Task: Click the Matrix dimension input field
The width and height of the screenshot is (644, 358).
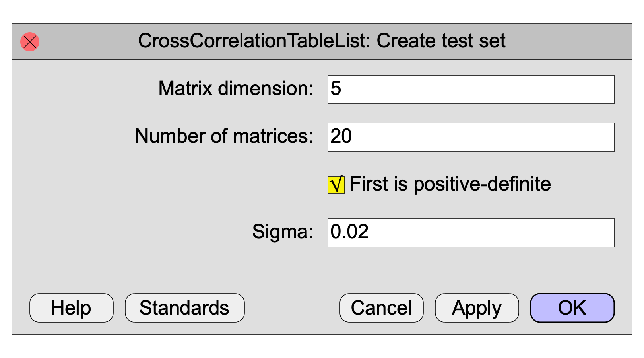Action: click(471, 89)
